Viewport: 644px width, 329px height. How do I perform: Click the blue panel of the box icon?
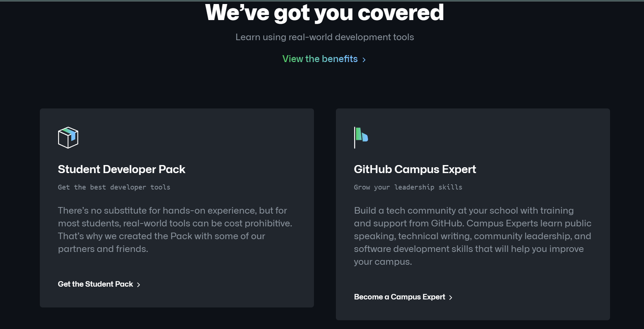pyautogui.click(x=73, y=137)
